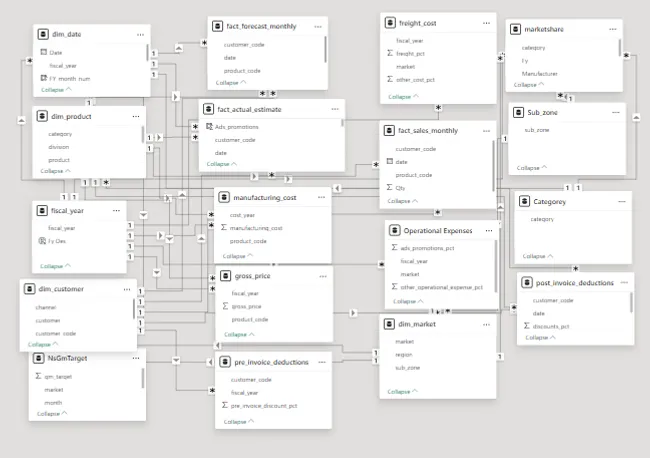Click the fact_forecast_monthly field list scrollbar
The image size is (650, 458).
325,50
